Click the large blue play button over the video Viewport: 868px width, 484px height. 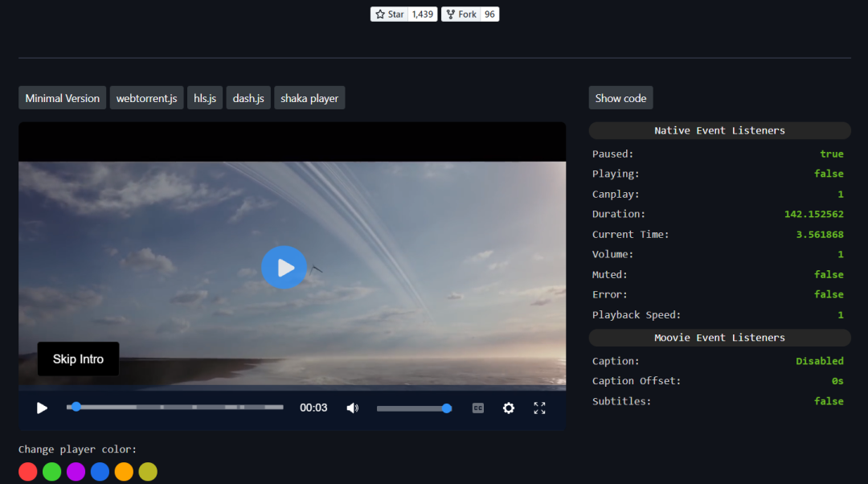tap(284, 268)
